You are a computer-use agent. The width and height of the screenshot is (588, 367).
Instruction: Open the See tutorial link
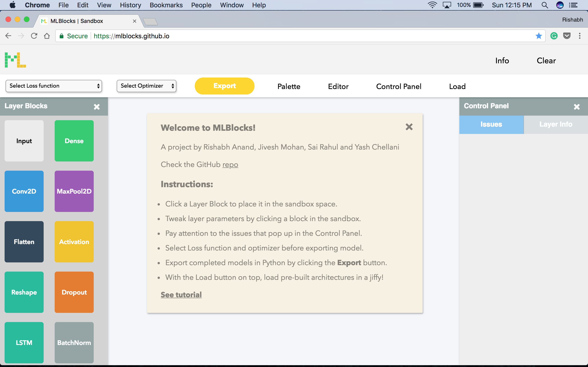click(x=181, y=295)
